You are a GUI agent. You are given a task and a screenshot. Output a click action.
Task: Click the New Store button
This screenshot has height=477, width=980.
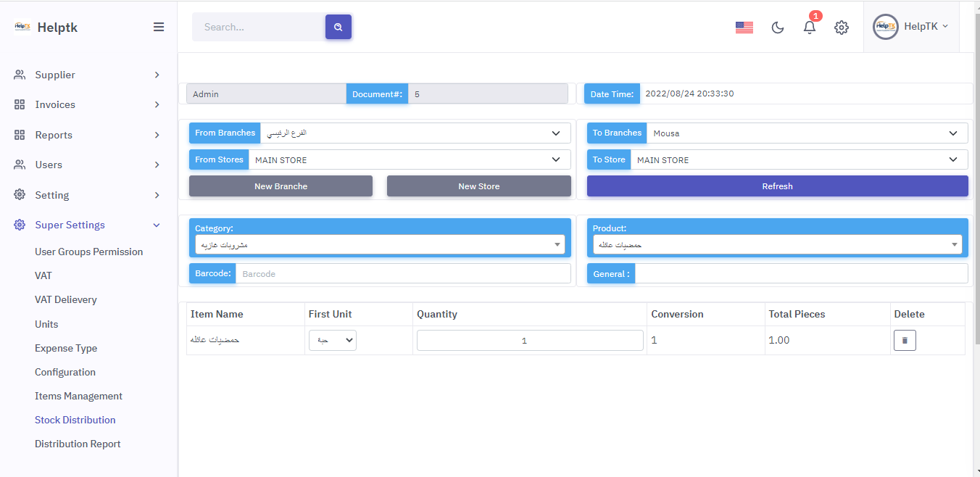click(x=478, y=186)
